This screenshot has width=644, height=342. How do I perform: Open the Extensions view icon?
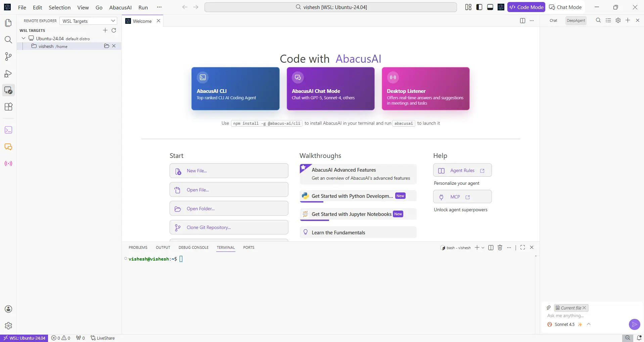click(8, 107)
